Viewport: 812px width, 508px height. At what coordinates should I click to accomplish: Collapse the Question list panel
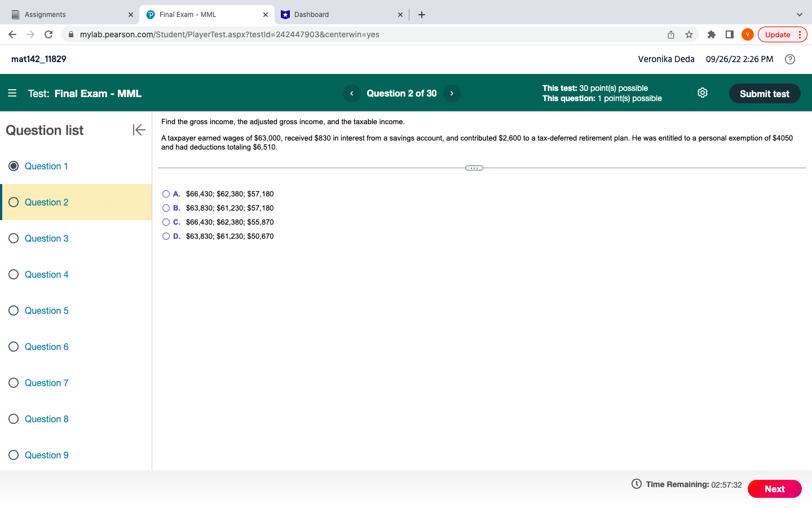click(x=138, y=130)
